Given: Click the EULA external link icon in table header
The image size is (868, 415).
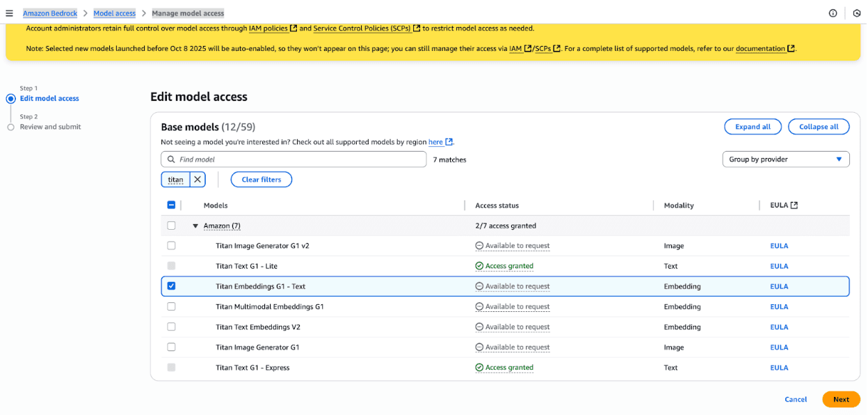Looking at the screenshot, I should [795, 204].
